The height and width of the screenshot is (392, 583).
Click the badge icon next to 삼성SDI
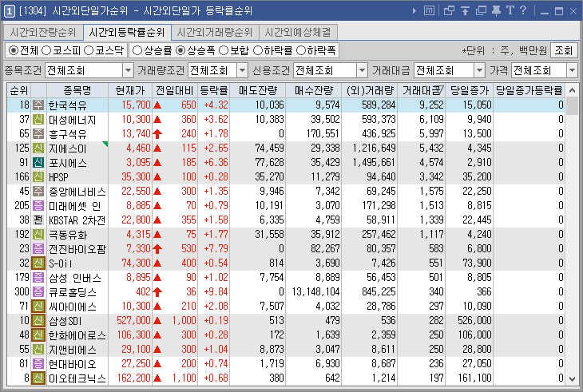point(38,321)
